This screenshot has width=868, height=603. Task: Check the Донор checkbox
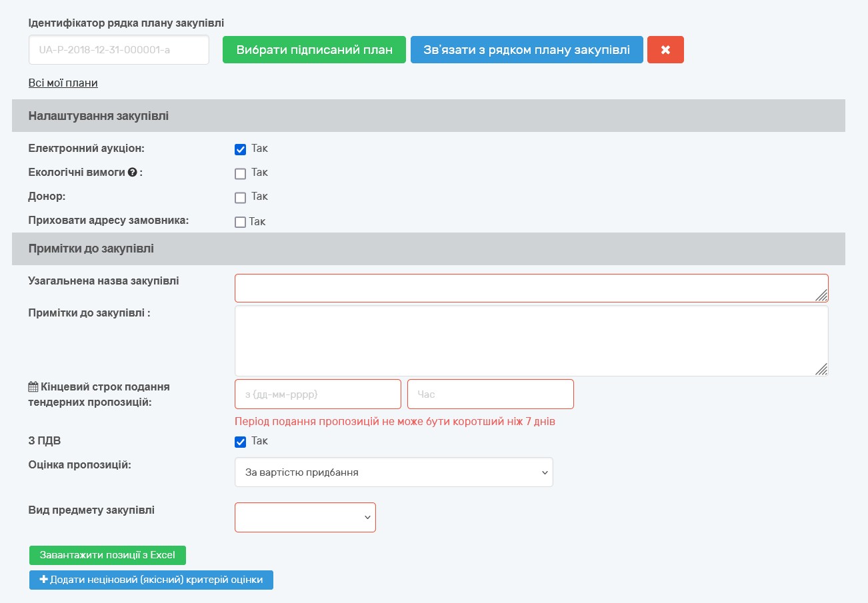pyautogui.click(x=241, y=197)
